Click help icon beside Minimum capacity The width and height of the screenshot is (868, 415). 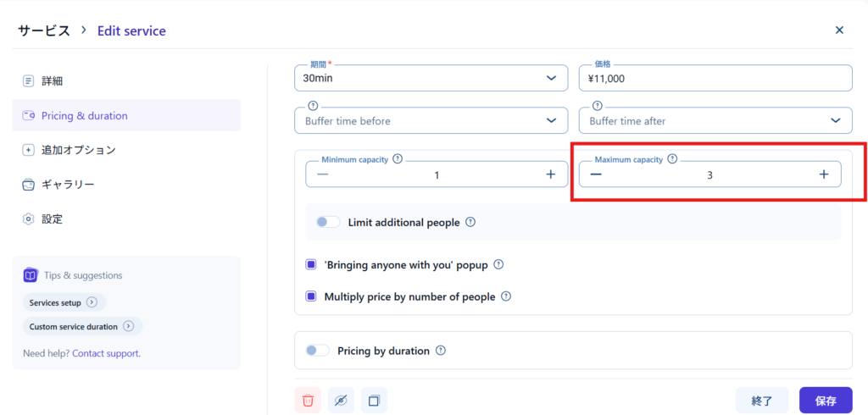398,158
